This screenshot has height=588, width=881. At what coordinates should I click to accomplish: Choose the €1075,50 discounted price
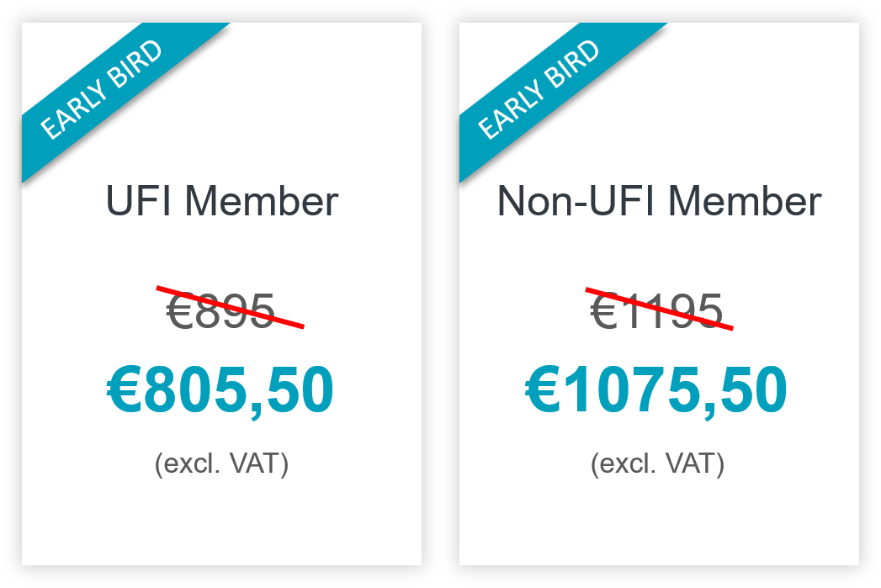click(x=656, y=391)
